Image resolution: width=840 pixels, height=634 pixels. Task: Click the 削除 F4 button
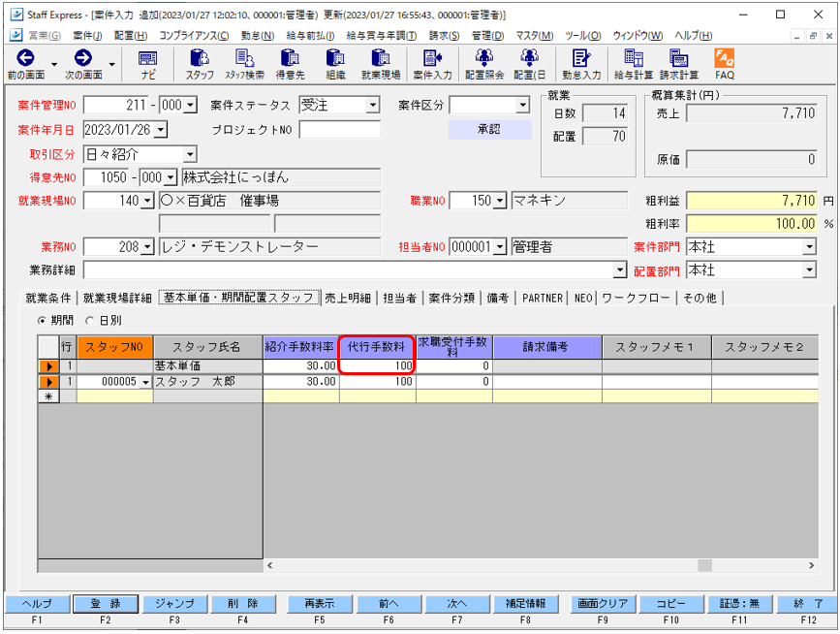tap(243, 603)
